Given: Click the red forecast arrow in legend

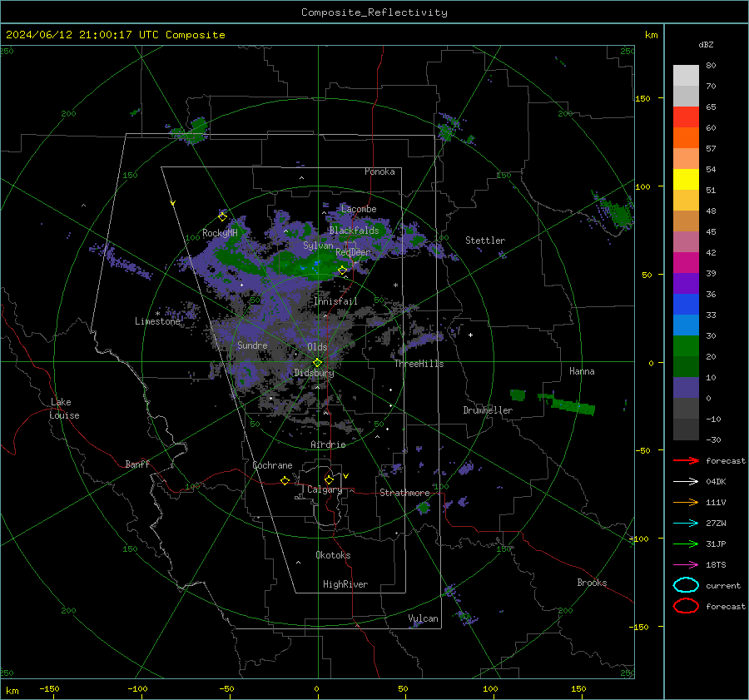Looking at the screenshot, I should tap(686, 460).
